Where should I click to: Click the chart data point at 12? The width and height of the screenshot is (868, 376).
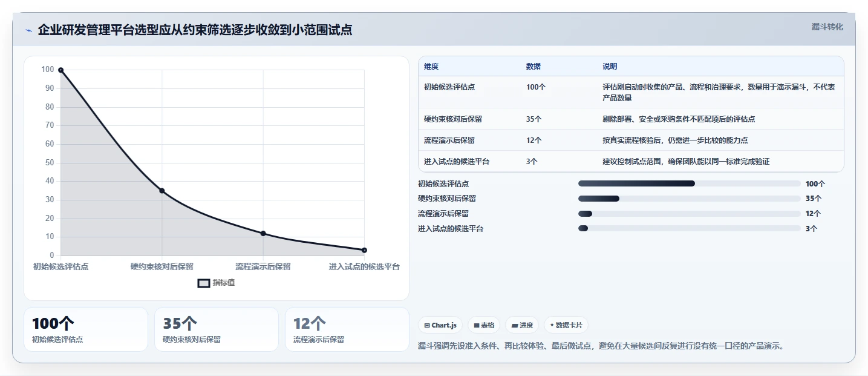263,233
